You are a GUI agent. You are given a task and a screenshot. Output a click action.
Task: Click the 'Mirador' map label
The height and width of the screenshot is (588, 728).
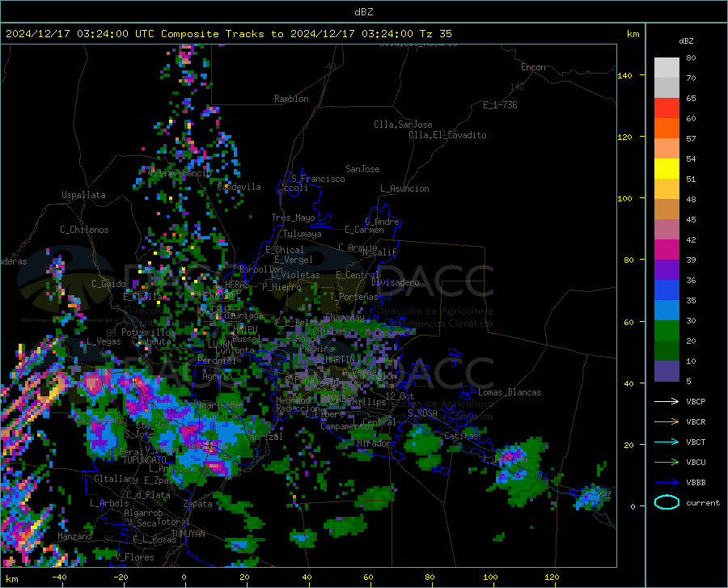point(374,443)
